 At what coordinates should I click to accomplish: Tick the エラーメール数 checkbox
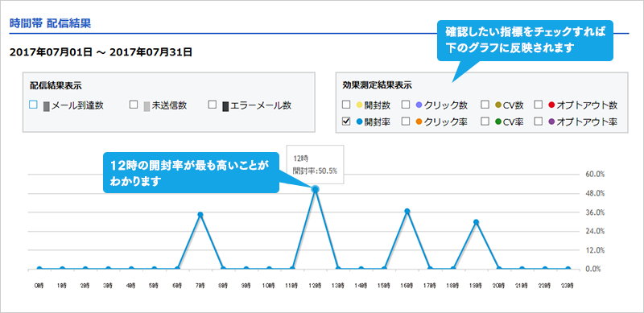point(212,105)
